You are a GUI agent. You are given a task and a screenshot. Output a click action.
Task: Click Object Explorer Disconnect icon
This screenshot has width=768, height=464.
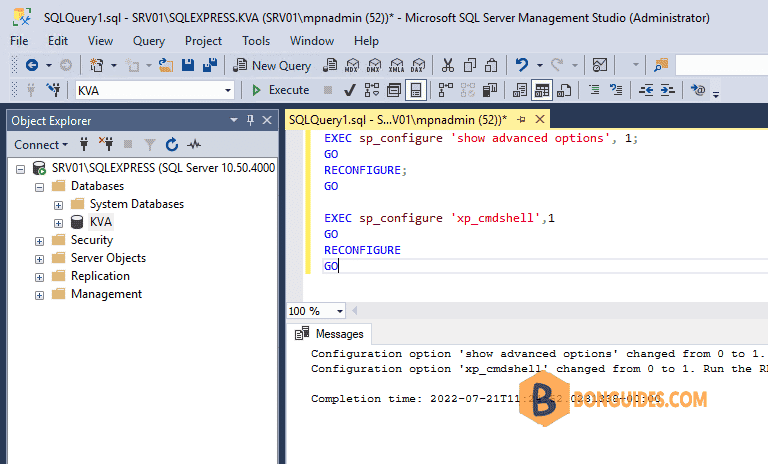point(106,144)
